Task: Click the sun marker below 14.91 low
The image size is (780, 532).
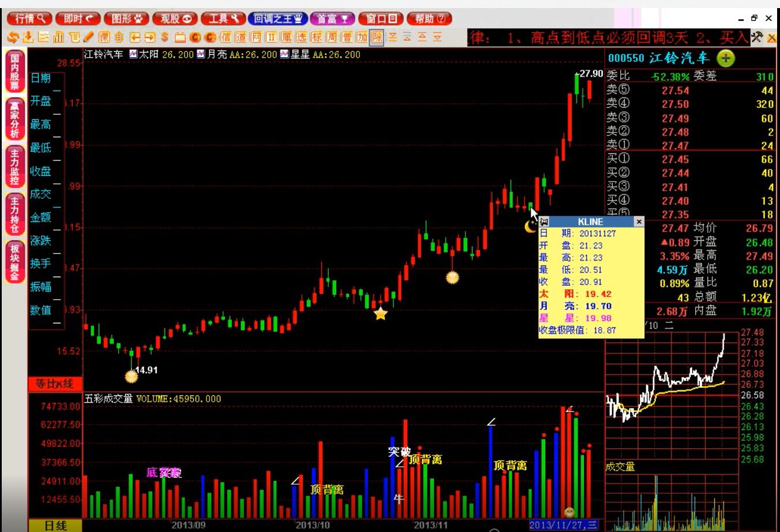Action: click(x=132, y=376)
